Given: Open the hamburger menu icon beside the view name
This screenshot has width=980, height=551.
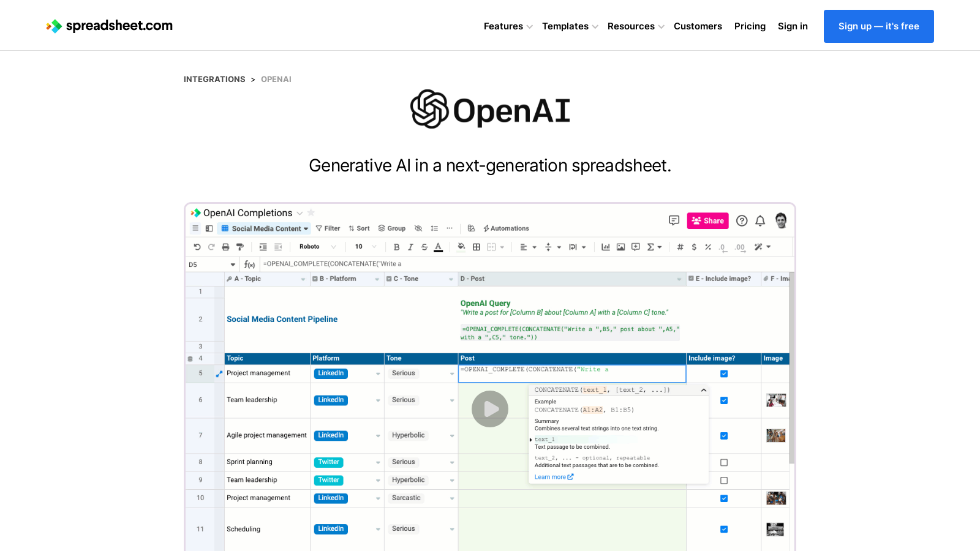Looking at the screenshot, I should tap(195, 228).
